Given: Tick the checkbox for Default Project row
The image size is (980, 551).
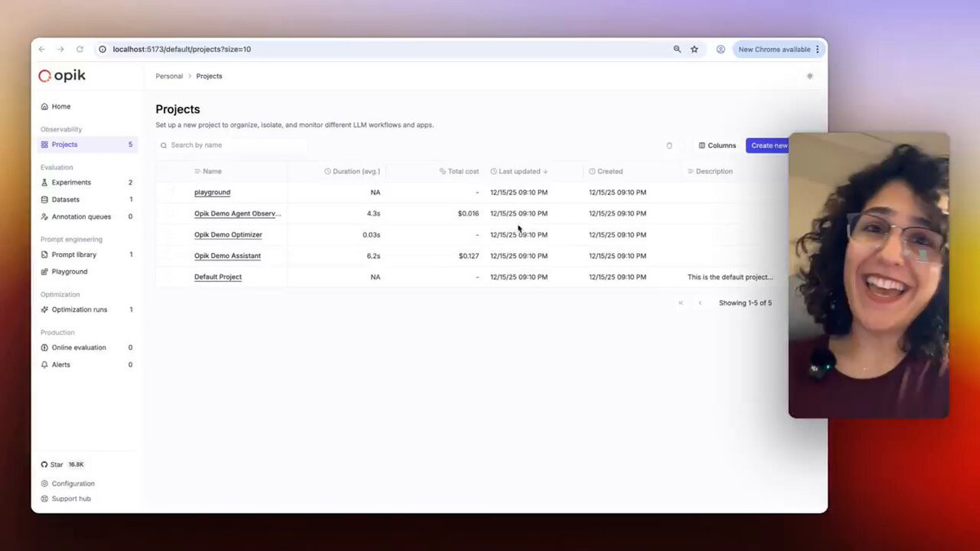Looking at the screenshot, I should coord(170,278).
